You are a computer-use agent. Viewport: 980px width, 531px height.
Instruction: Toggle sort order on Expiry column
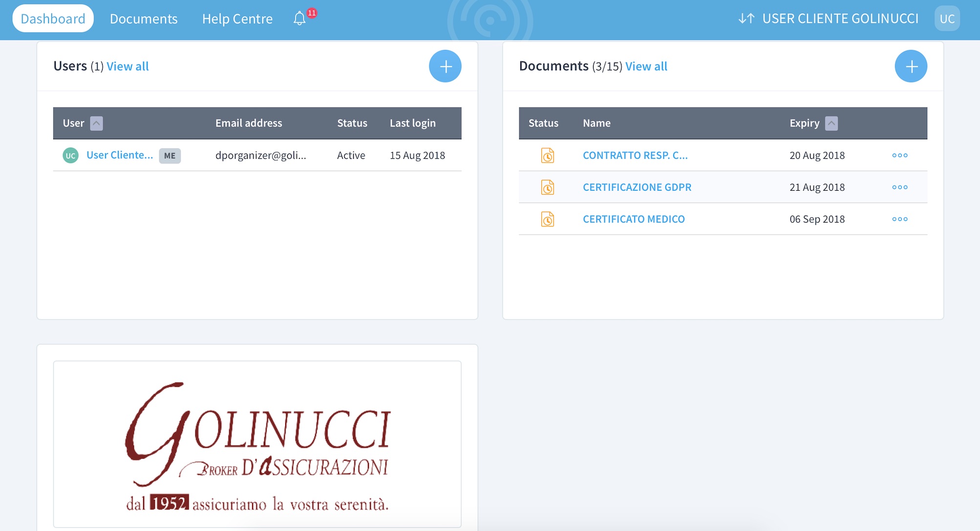tap(831, 123)
